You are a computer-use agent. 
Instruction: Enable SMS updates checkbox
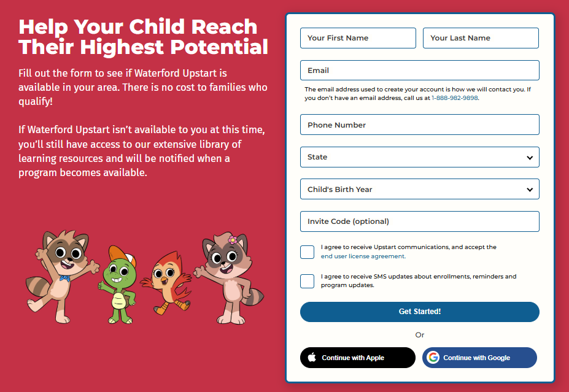point(308,281)
